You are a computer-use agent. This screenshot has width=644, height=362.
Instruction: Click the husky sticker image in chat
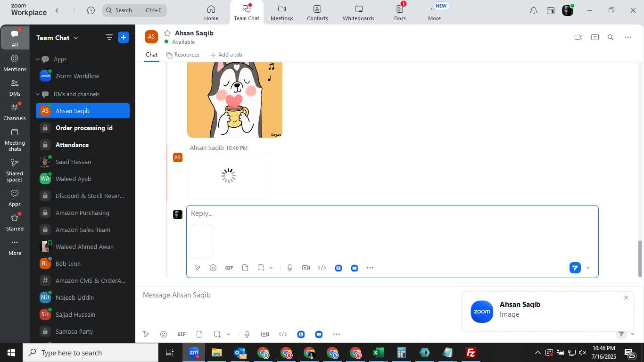point(235,99)
